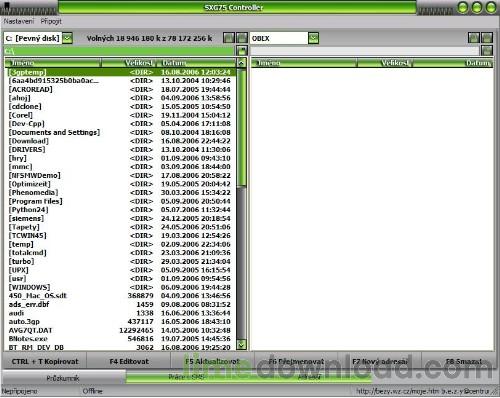Click the last icon button in the right pane's top row

487,38
